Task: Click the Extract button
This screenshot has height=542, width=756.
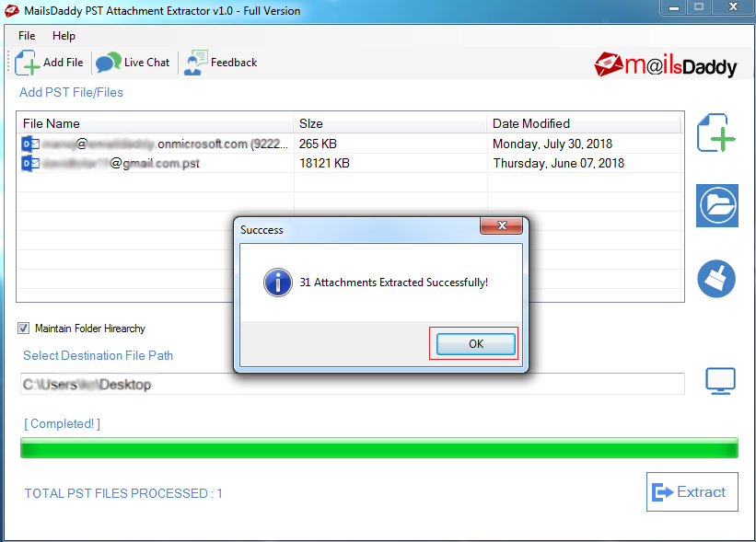Action: click(x=692, y=492)
